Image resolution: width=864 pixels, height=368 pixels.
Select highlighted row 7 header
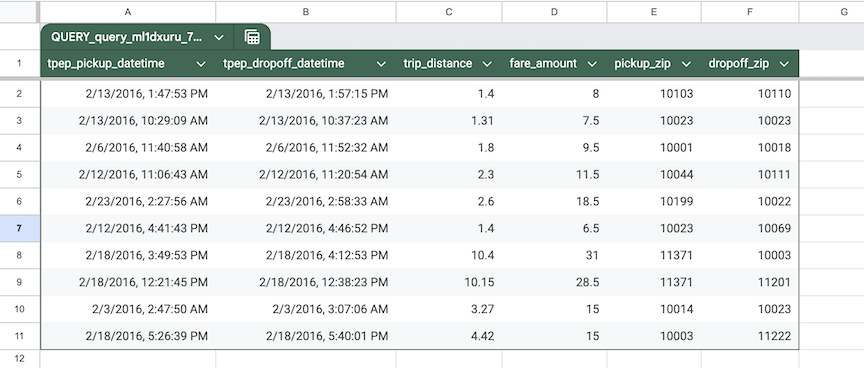[19, 228]
